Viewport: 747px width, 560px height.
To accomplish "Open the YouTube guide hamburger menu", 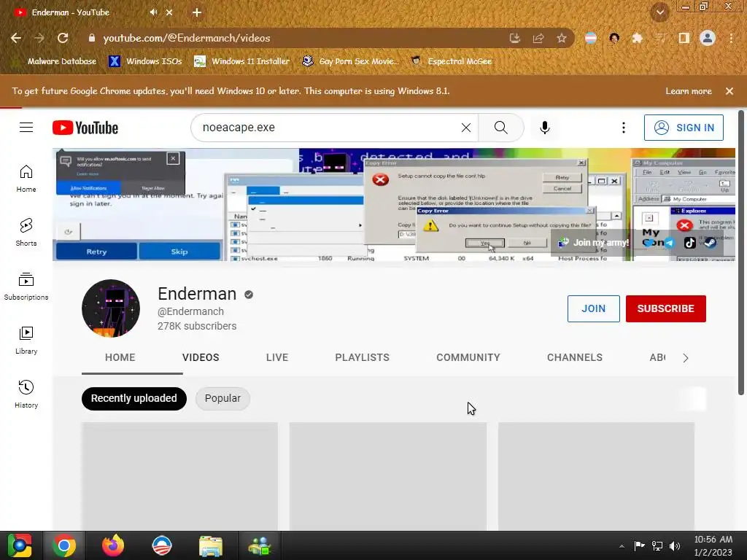I will point(26,128).
